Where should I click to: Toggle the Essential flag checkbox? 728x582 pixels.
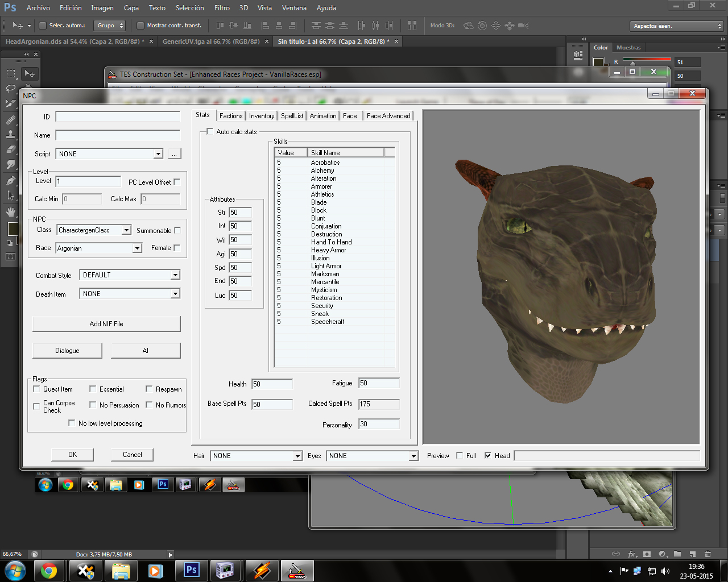click(93, 389)
